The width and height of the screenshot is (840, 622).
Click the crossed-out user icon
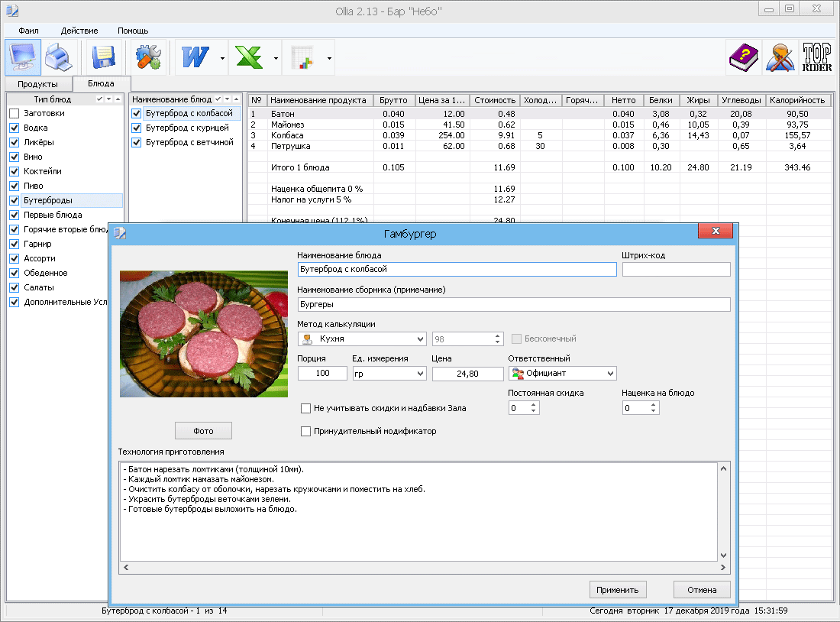[780, 57]
